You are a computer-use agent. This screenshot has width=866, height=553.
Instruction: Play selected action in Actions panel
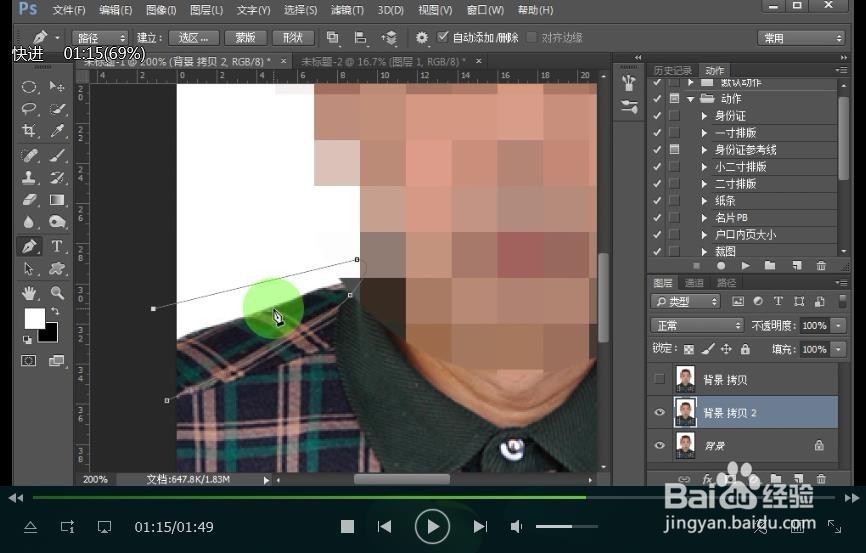coord(746,266)
